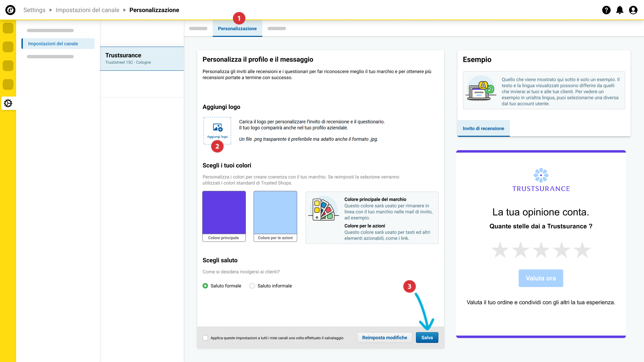Click the first star in review preview
This screenshot has height=362, width=644.
tap(500, 250)
